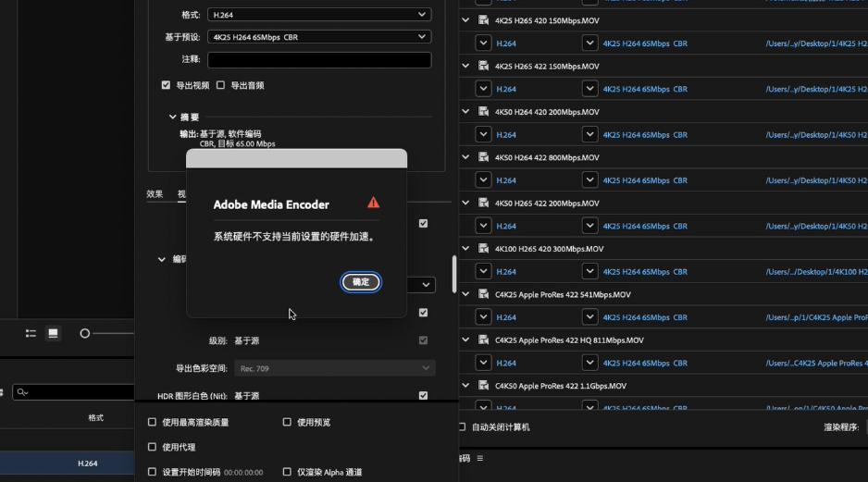Open preset dropdown arrow under 4K25 H265 420 150Mbps.MOV
This screenshot has width=868, height=482.
(x=590, y=43)
